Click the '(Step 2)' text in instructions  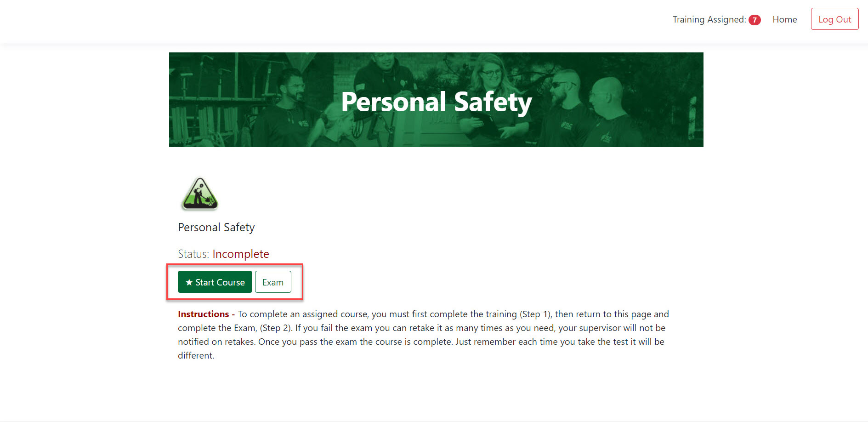pyautogui.click(x=276, y=328)
